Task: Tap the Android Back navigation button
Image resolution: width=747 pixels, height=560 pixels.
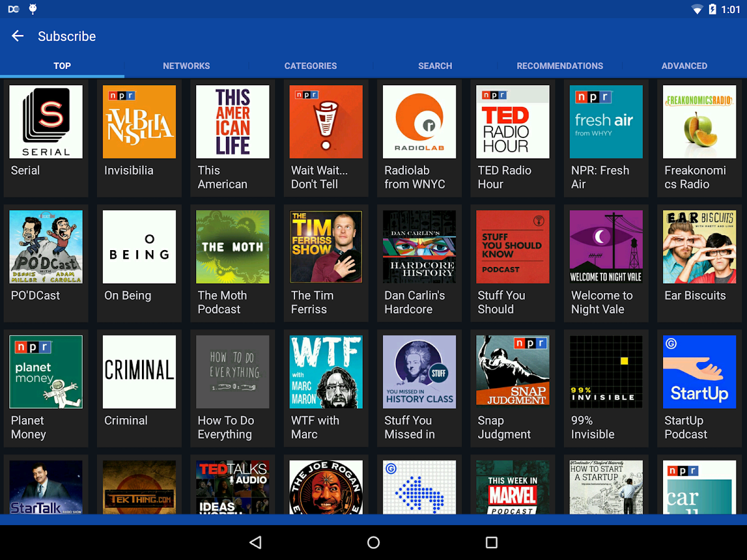Action: [255, 543]
